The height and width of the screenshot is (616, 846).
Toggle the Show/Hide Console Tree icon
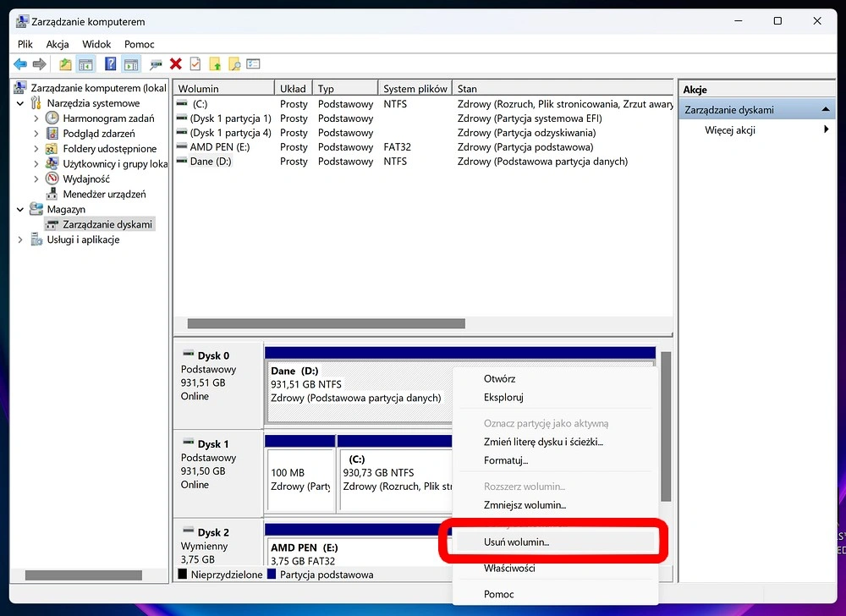(85, 64)
